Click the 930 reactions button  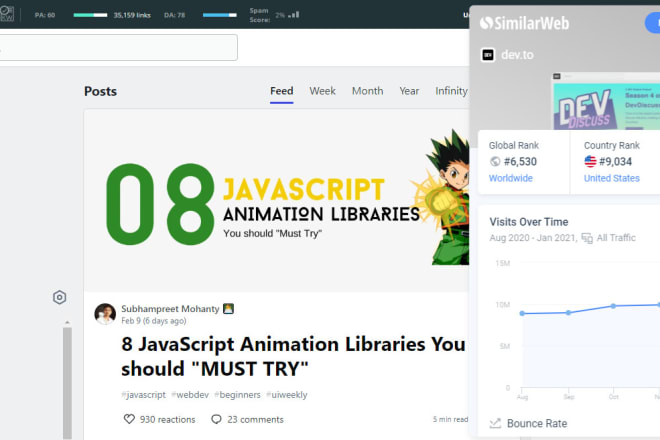click(160, 419)
